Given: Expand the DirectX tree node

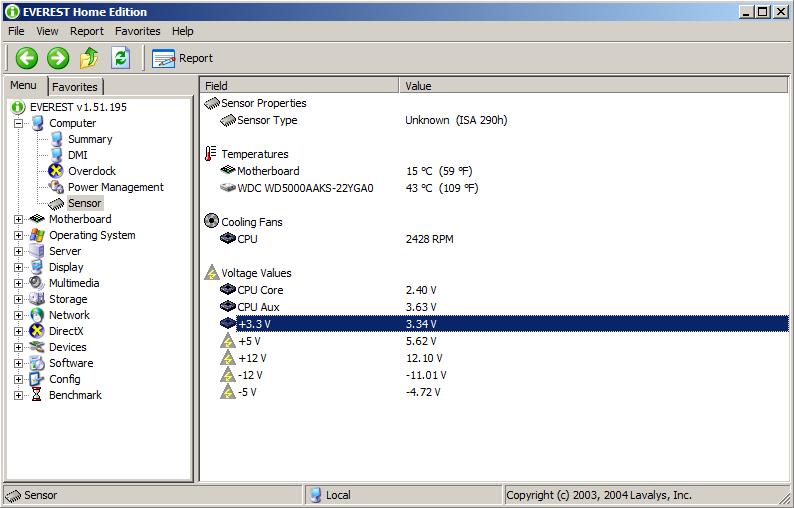Looking at the screenshot, I should coord(18,331).
